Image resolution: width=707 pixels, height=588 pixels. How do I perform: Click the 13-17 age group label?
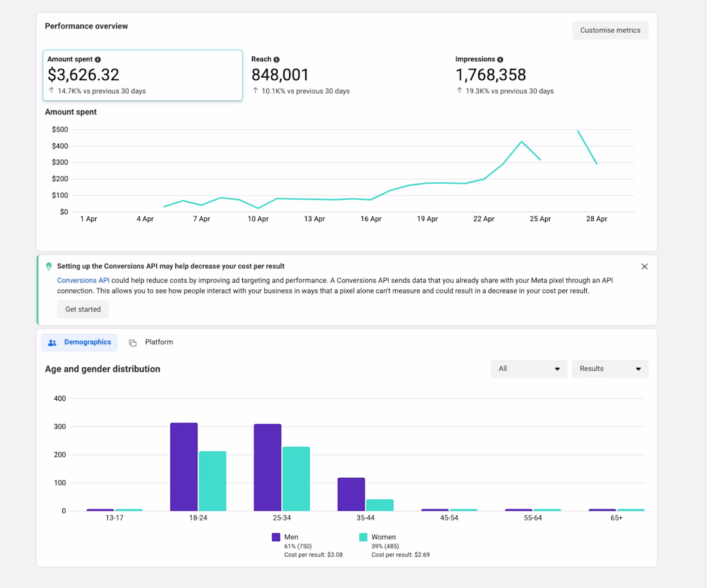pyautogui.click(x=114, y=518)
